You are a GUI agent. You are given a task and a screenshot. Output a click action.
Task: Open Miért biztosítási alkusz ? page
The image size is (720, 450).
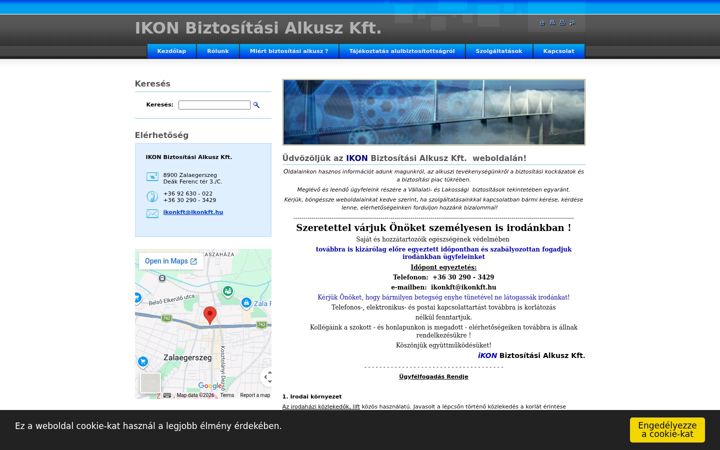coord(289,51)
